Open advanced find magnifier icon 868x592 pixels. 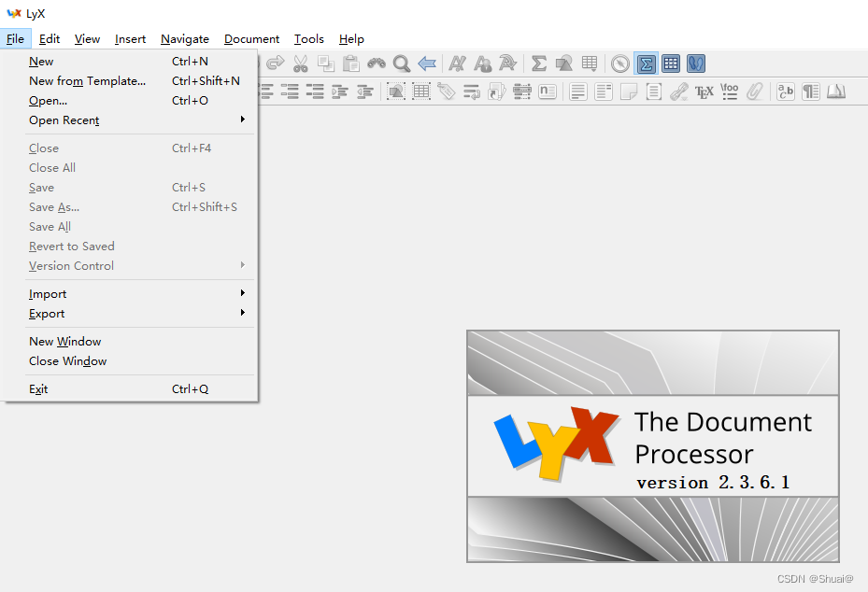[402, 63]
